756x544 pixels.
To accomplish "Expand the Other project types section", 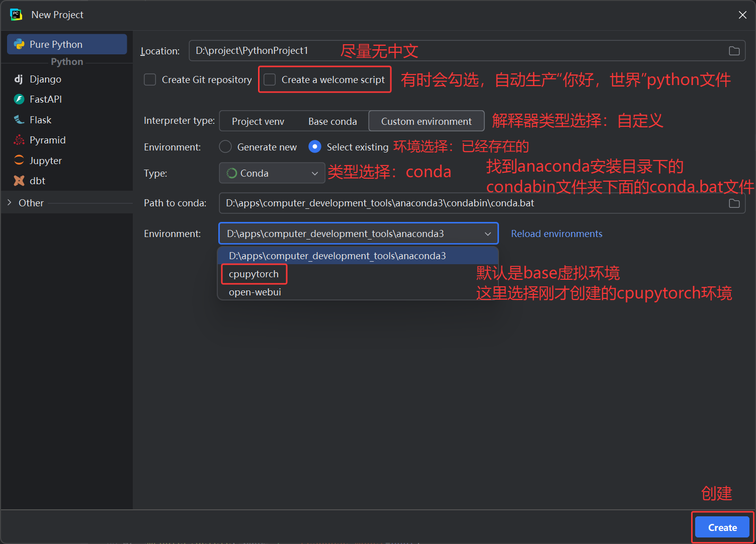I will click(9, 202).
